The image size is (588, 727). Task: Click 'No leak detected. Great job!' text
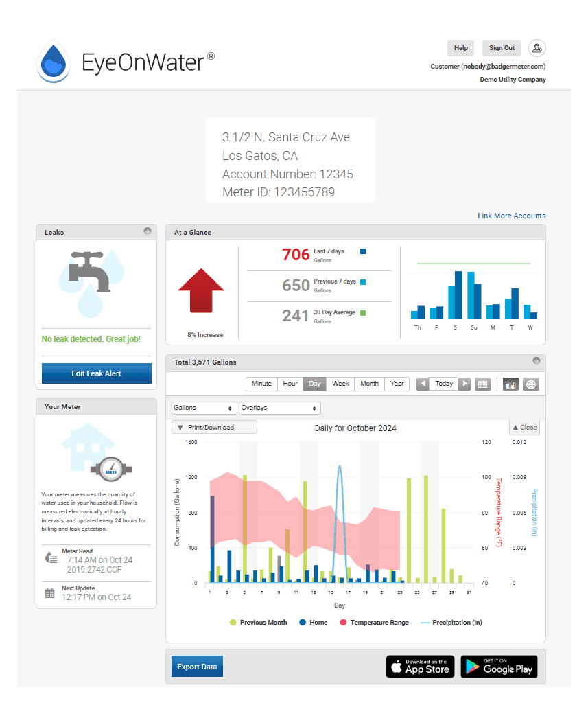click(x=91, y=339)
